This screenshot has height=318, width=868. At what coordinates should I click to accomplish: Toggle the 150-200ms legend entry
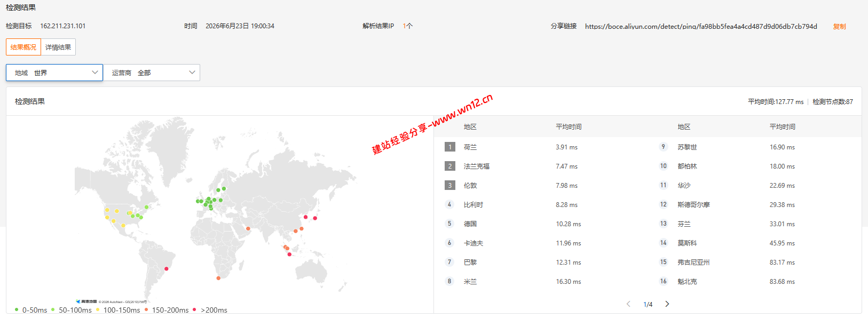point(167,310)
